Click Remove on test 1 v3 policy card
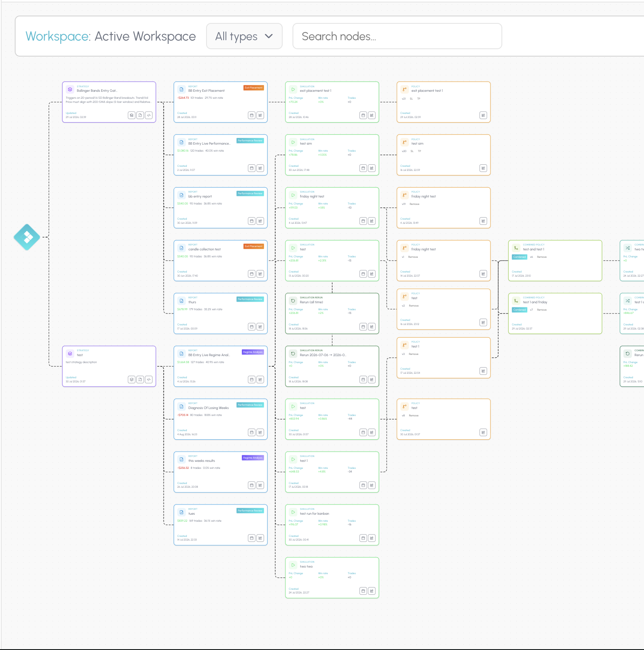The image size is (644, 650). coord(413,354)
